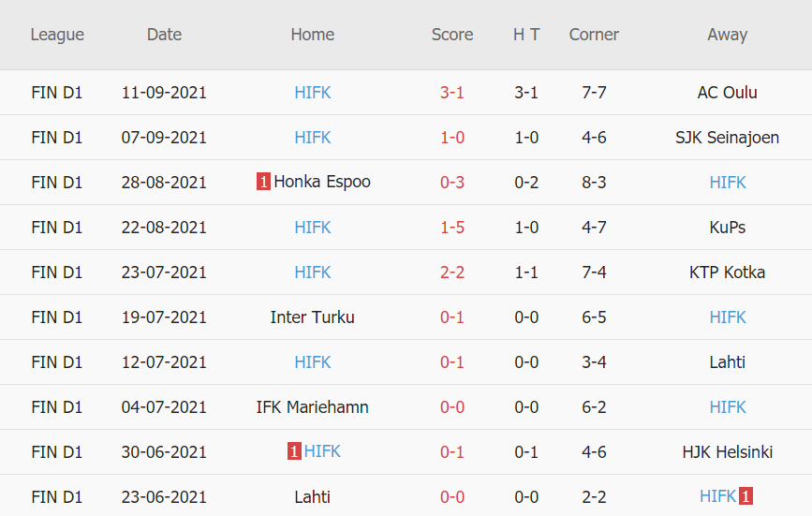The height and width of the screenshot is (516, 812).
Task: Open the 3-1 score against AC Oulu
Action: tap(452, 93)
